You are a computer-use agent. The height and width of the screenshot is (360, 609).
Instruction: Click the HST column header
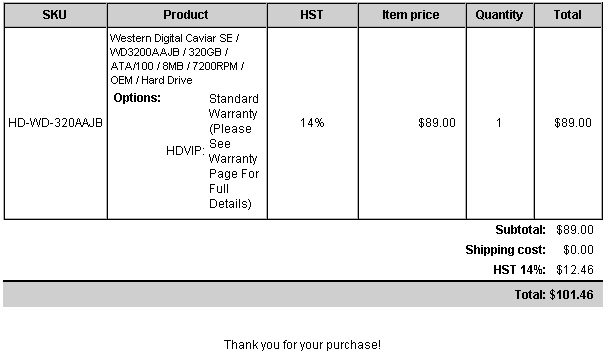pyautogui.click(x=312, y=15)
